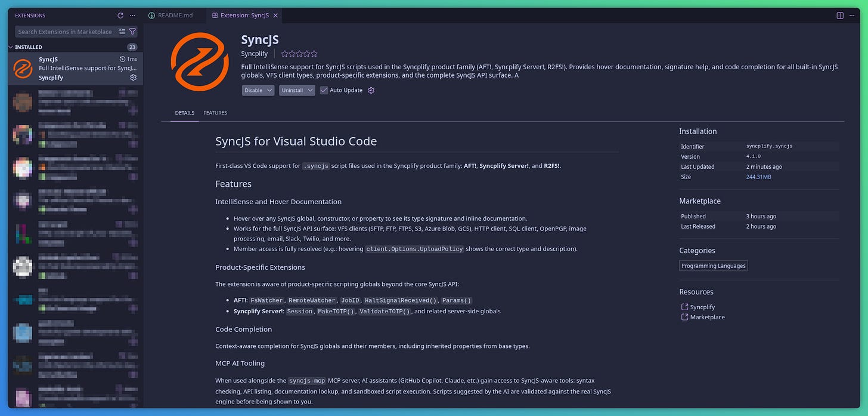Clear the extensions search results

pos(122,32)
